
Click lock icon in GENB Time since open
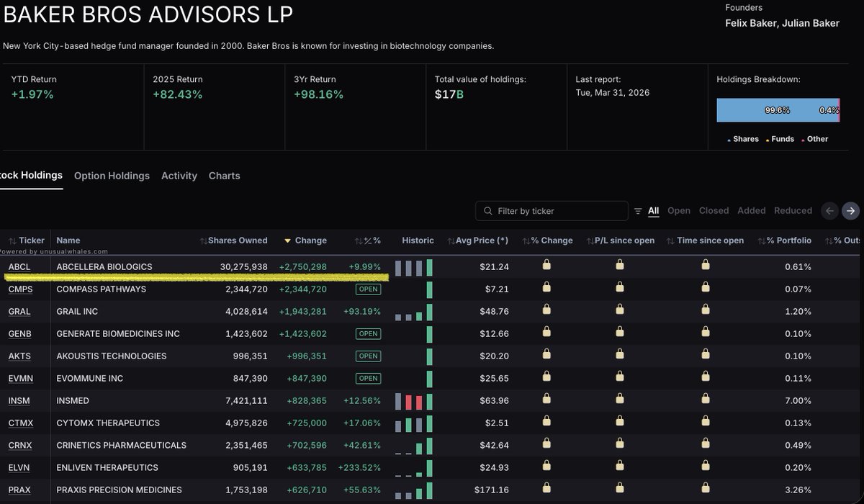[x=706, y=332]
